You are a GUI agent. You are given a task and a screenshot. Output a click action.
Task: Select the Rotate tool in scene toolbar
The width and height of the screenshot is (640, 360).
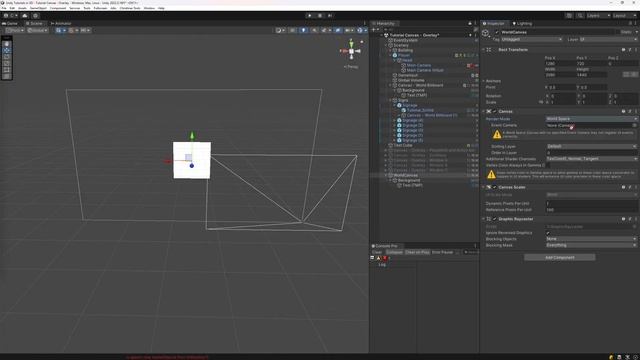coord(7,57)
